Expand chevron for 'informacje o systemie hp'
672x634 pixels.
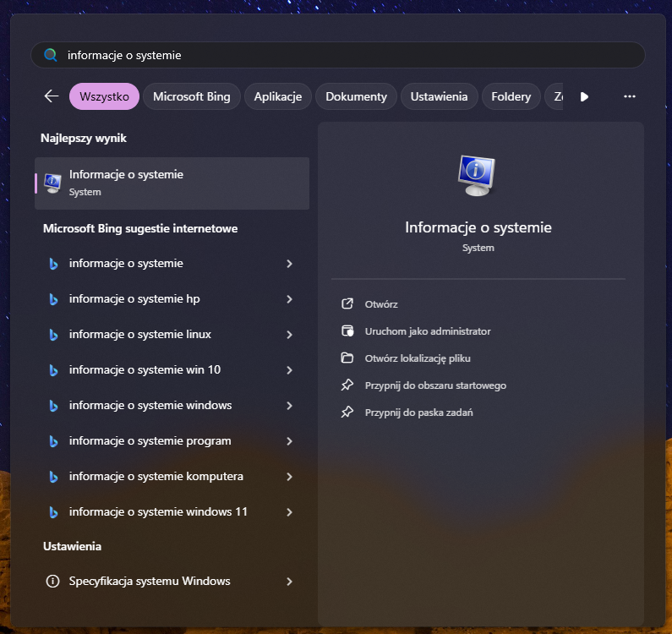pyautogui.click(x=289, y=299)
